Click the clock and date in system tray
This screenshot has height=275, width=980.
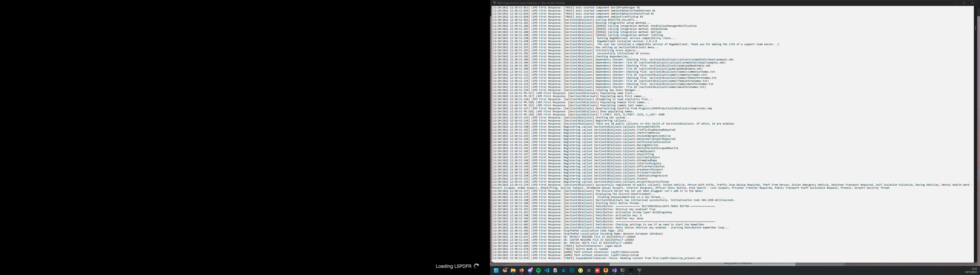[x=971, y=270]
